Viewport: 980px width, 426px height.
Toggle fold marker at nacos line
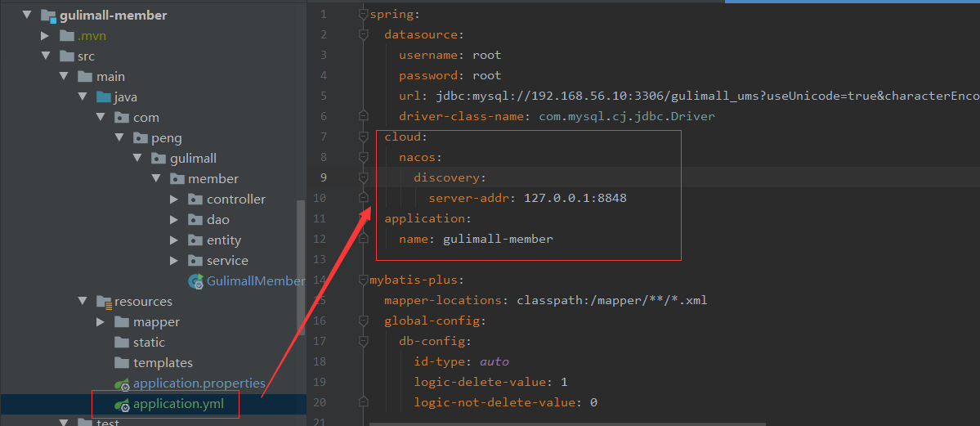point(363,158)
